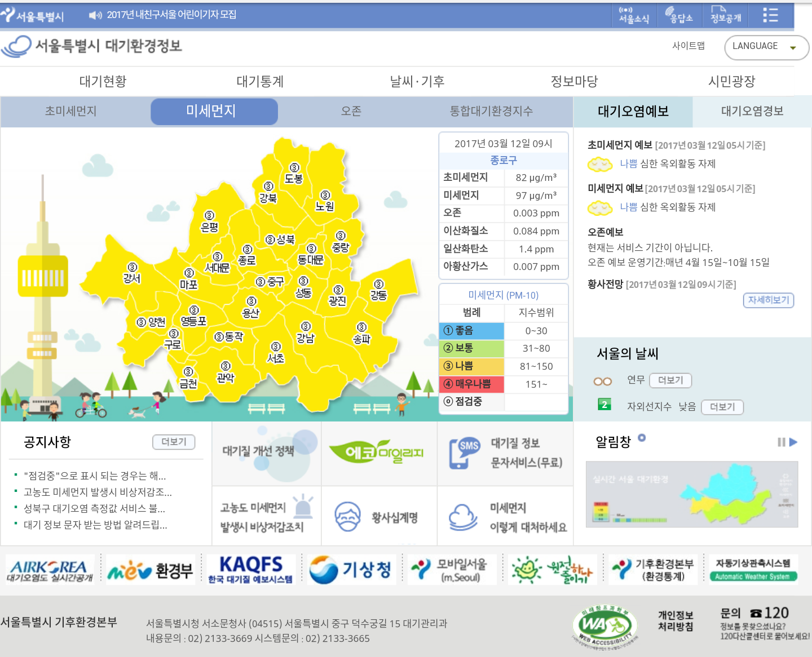
Task: Switch to the 대기오염경보 tab
Action: point(752,112)
